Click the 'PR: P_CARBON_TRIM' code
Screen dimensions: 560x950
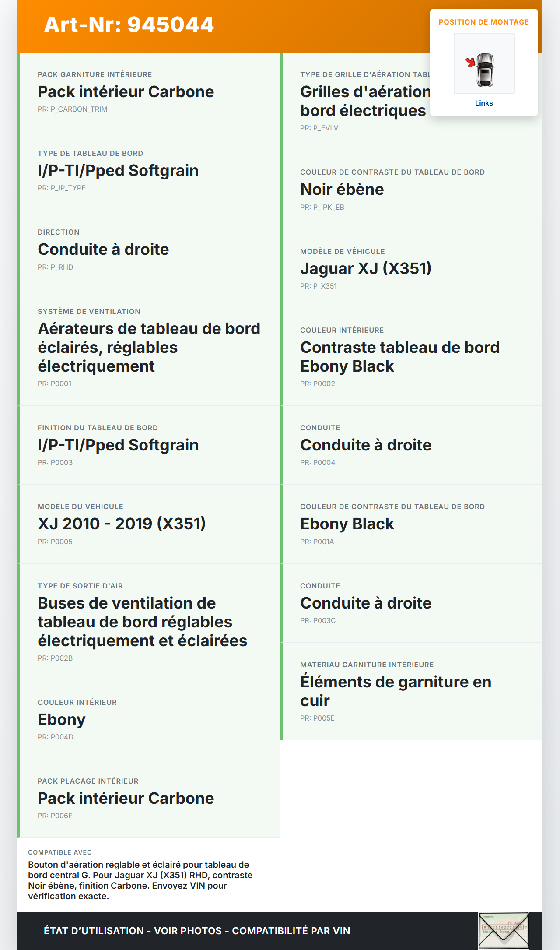coord(72,109)
